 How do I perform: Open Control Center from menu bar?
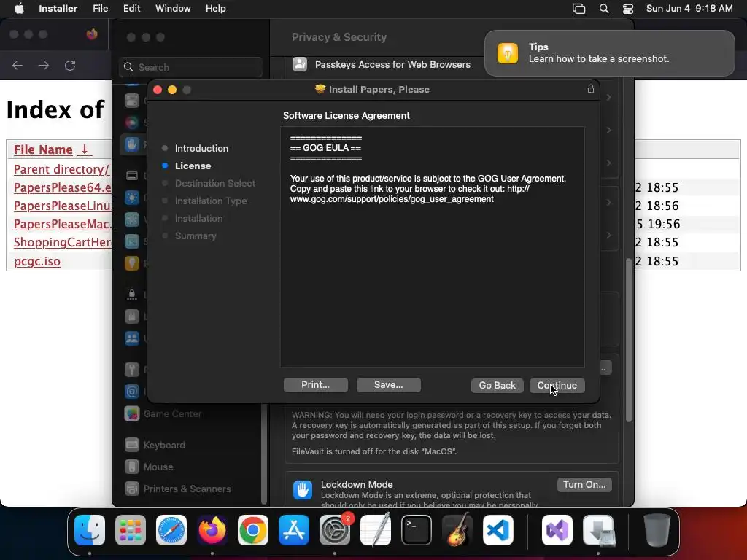(628, 9)
